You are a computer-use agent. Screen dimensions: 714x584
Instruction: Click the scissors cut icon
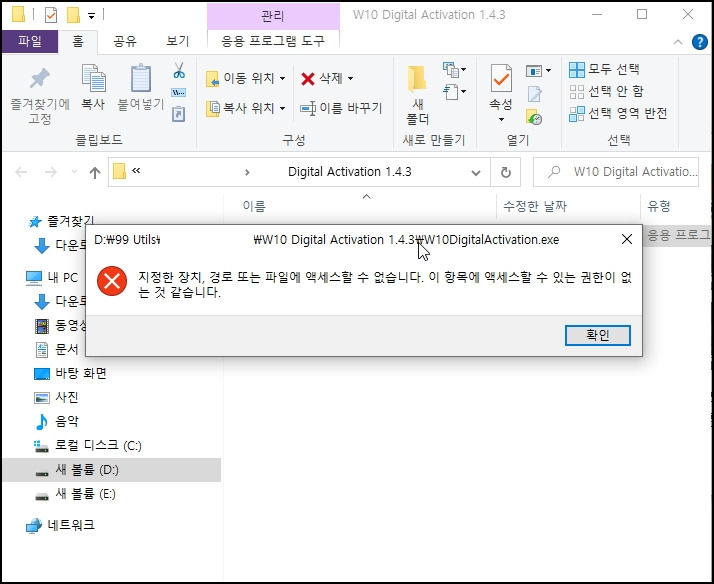coord(179,71)
